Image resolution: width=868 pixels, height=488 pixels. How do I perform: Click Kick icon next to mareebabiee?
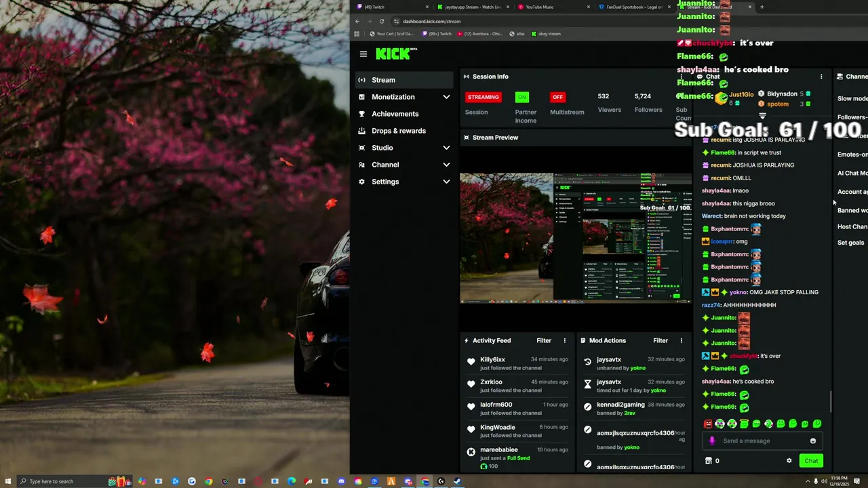click(x=471, y=452)
